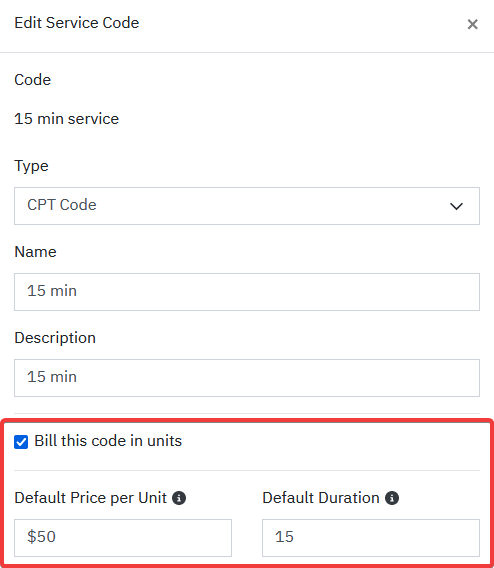Focus the Name input field
494x568 pixels.
247,292
